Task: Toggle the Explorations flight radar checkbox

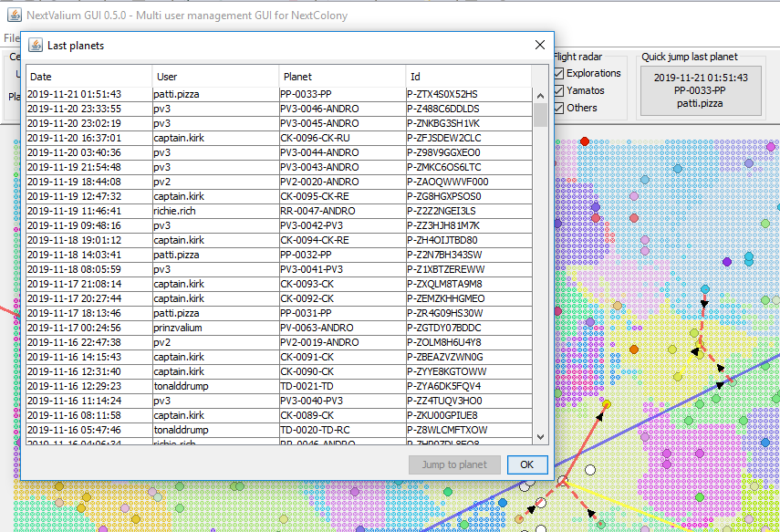Action: click(x=559, y=73)
